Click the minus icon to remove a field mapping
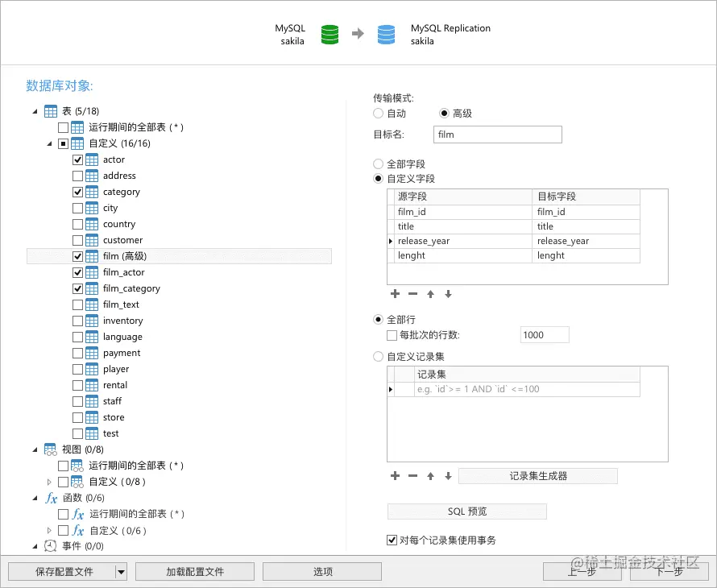This screenshot has width=717, height=588. click(x=412, y=294)
